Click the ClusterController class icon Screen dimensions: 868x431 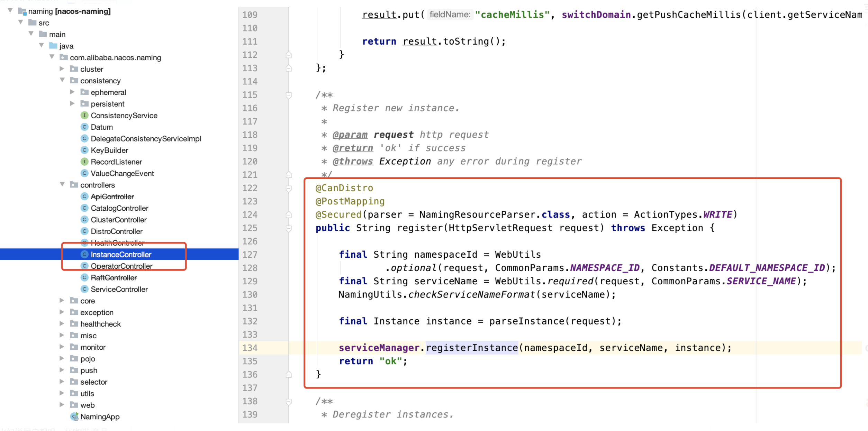click(x=84, y=220)
